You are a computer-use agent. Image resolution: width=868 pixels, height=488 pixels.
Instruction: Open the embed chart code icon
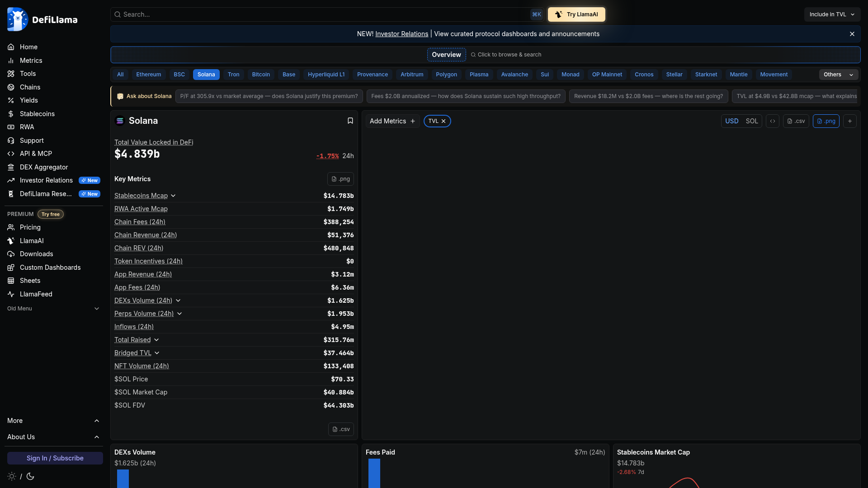pos(773,121)
